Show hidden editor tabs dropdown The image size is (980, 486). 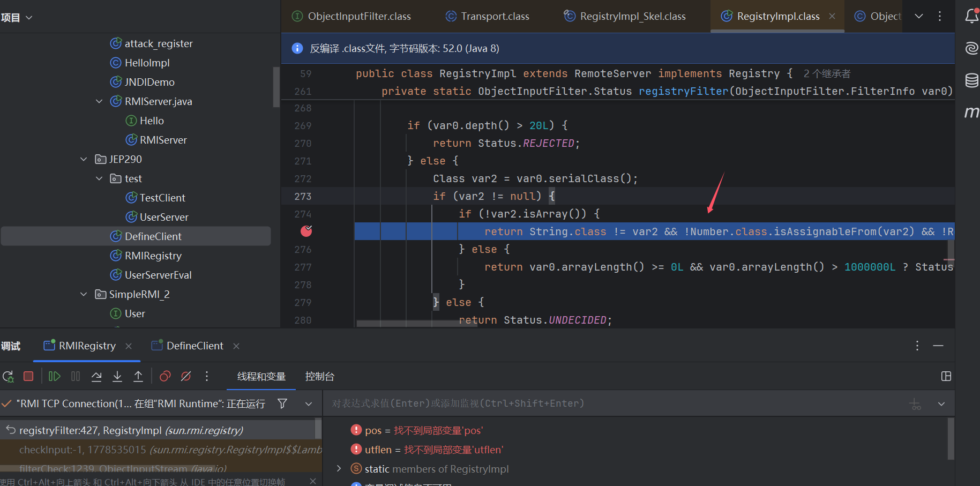pyautogui.click(x=919, y=16)
